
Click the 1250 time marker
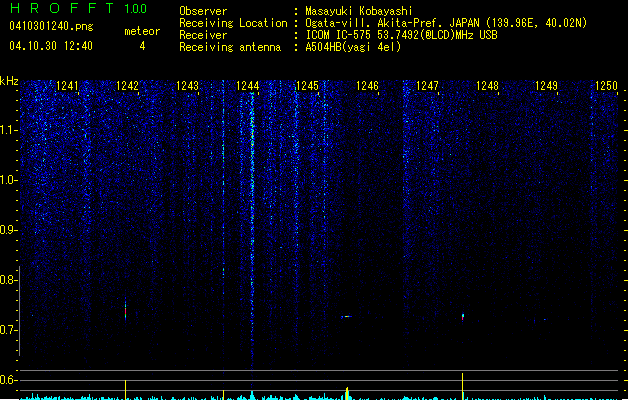[606, 86]
